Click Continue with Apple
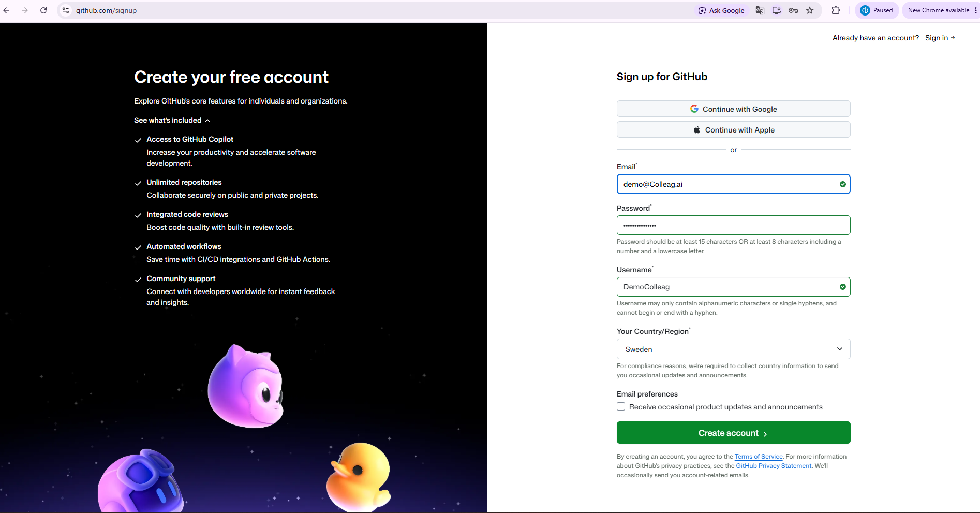This screenshot has height=513, width=980. pos(733,129)
